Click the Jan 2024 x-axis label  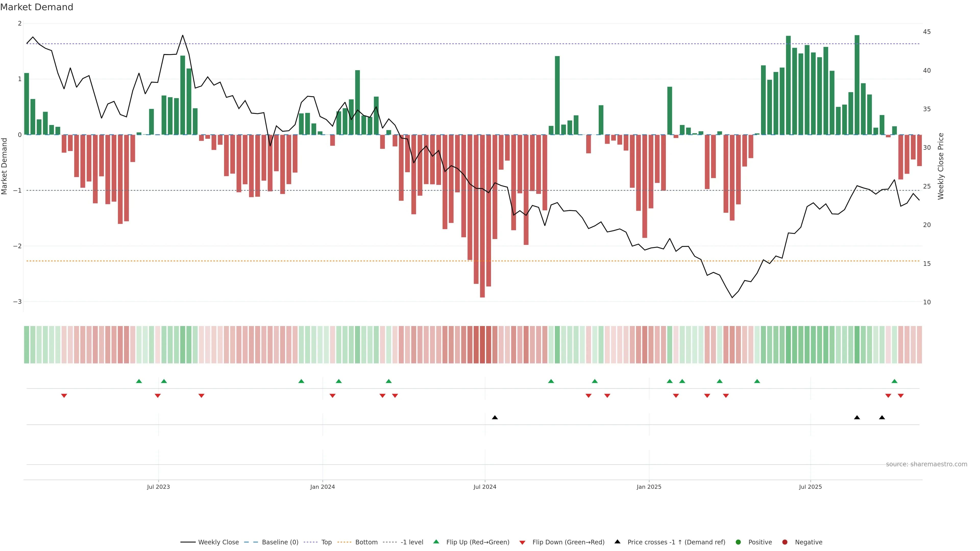click(x=322, y=487)
